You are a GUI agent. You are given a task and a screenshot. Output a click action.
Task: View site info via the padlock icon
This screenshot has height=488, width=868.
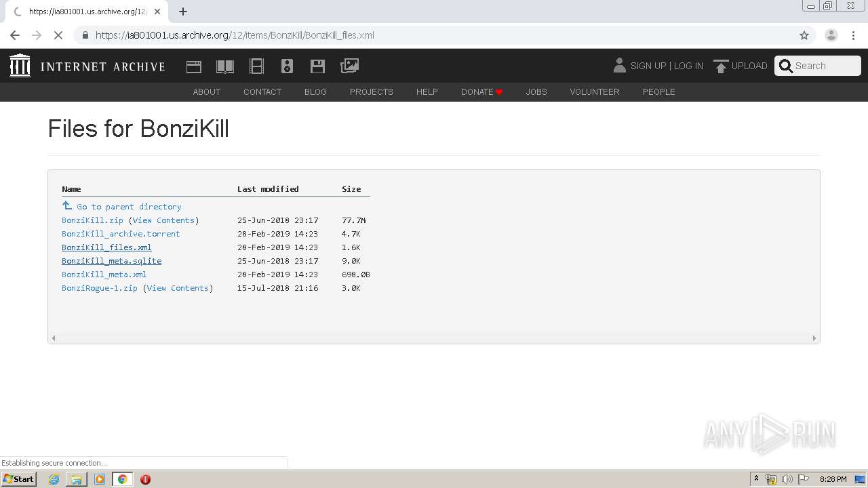click(85, 35)
